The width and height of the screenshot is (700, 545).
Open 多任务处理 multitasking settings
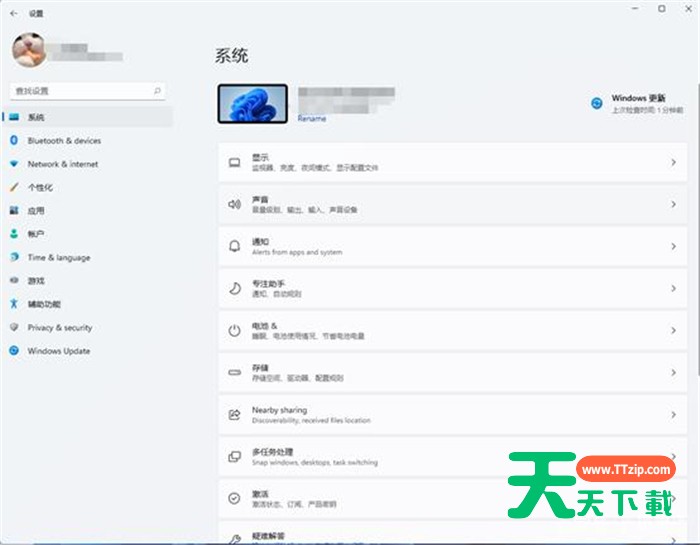[453, 457]
